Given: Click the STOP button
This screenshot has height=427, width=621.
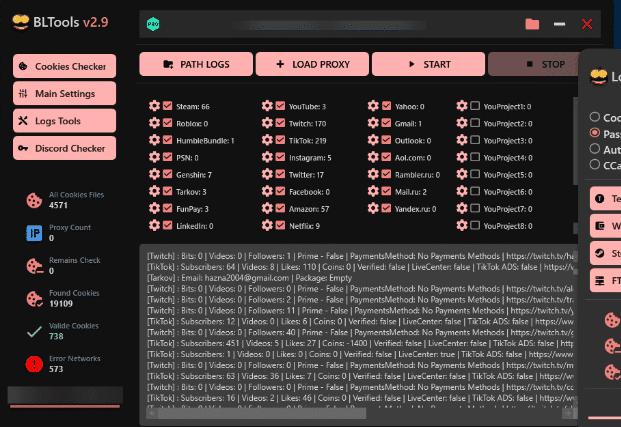Looking at the screenshot, I should (x=534, y=64).
